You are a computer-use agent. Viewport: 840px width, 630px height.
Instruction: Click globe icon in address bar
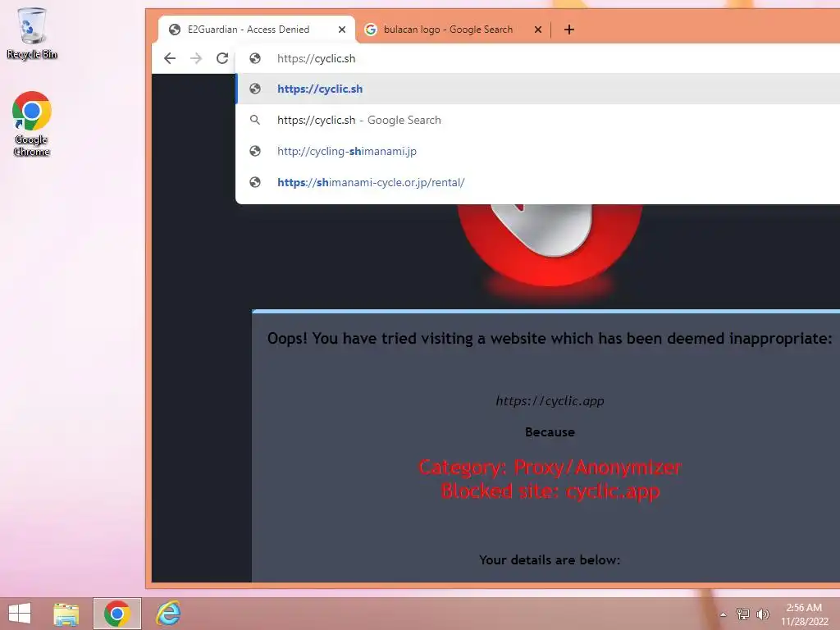pos(255,58)
